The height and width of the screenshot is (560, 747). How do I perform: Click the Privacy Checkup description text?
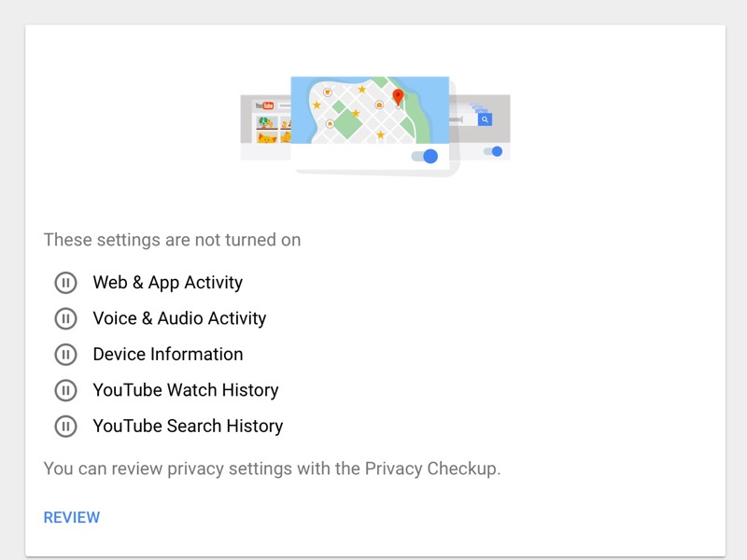(272, 469)
